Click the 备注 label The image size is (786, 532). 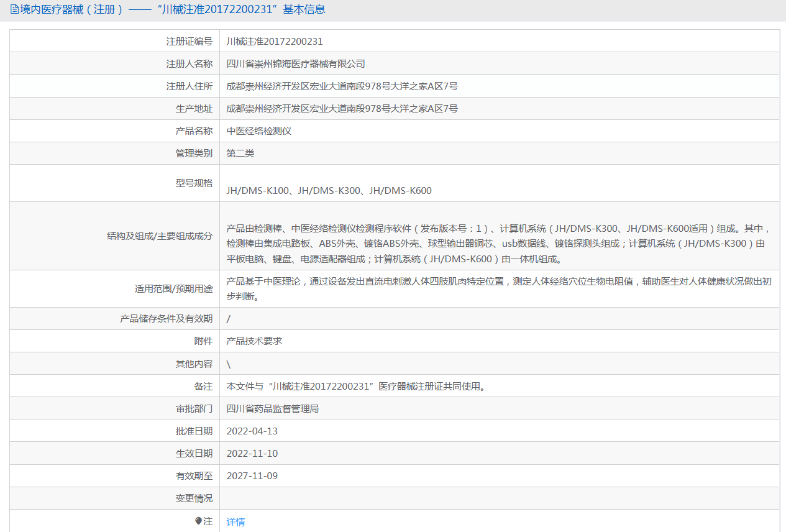pos(203,386)
